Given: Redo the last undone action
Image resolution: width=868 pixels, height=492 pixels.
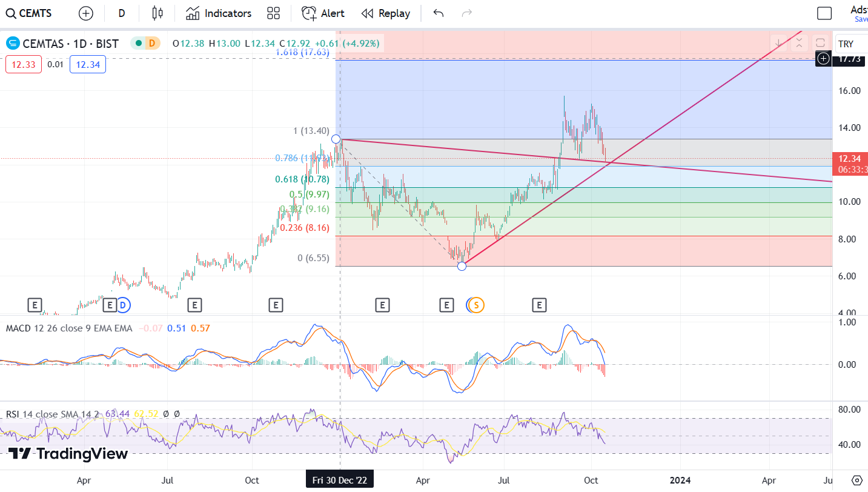Looking at the screenshot, I should [466, 13].
